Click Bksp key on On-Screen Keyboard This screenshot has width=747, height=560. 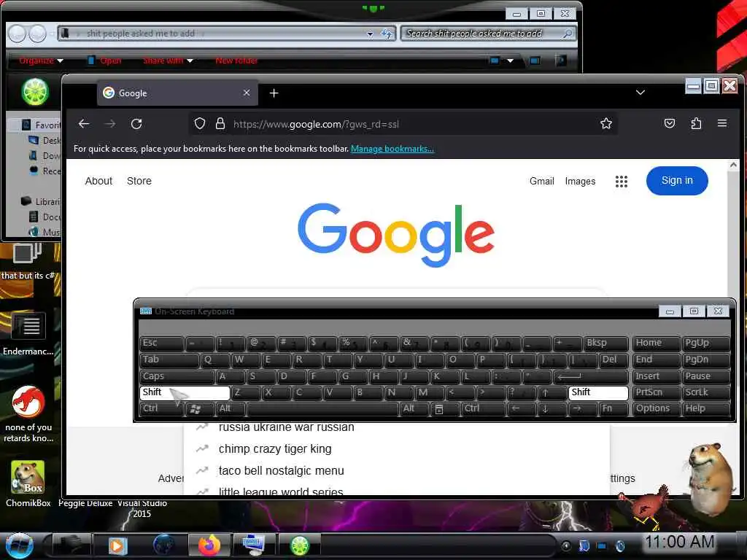pos(606,343)
